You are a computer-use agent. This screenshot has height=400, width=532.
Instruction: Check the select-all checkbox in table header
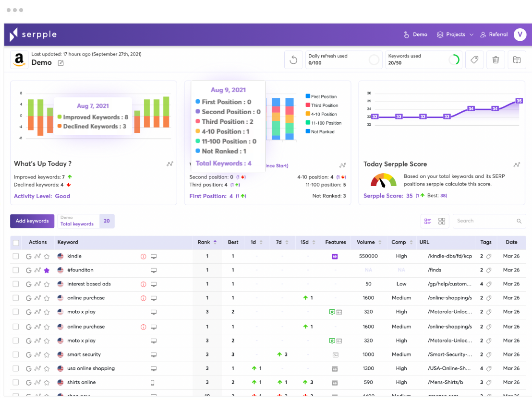16,243
